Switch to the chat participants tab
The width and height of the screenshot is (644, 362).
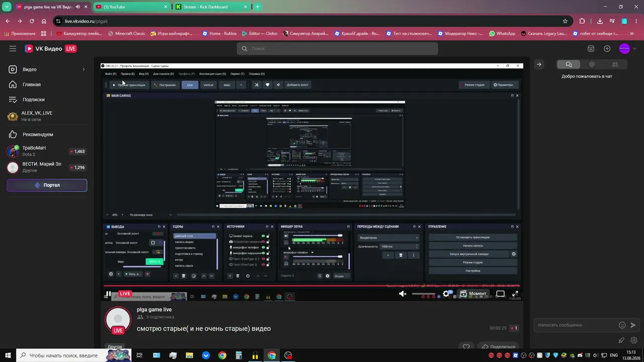coord(615,64)
